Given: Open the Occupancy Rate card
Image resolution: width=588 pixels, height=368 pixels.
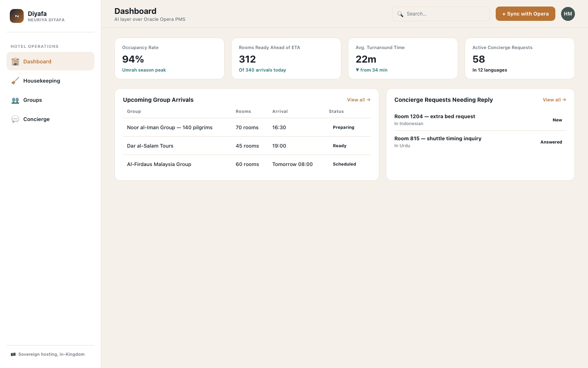Looking at the screenshot, I should click(x=169, y=58).
